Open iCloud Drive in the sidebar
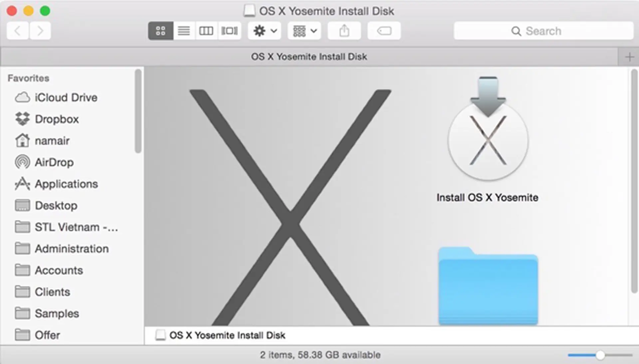Viewport: 639px width, 364px height. pos(56,97)
